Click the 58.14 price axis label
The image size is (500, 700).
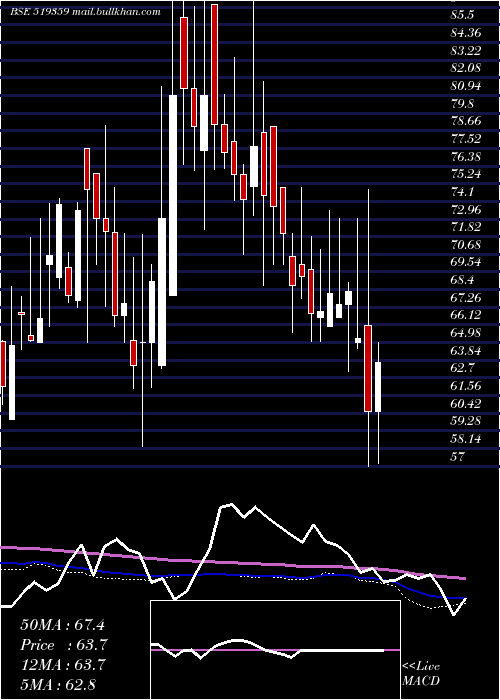click(x=466, y=439)
